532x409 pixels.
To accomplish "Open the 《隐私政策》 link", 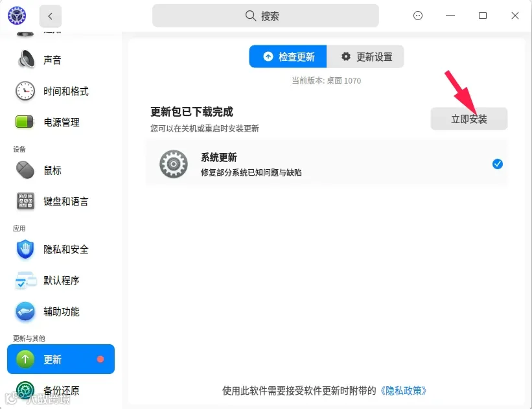I will point(403,391).
